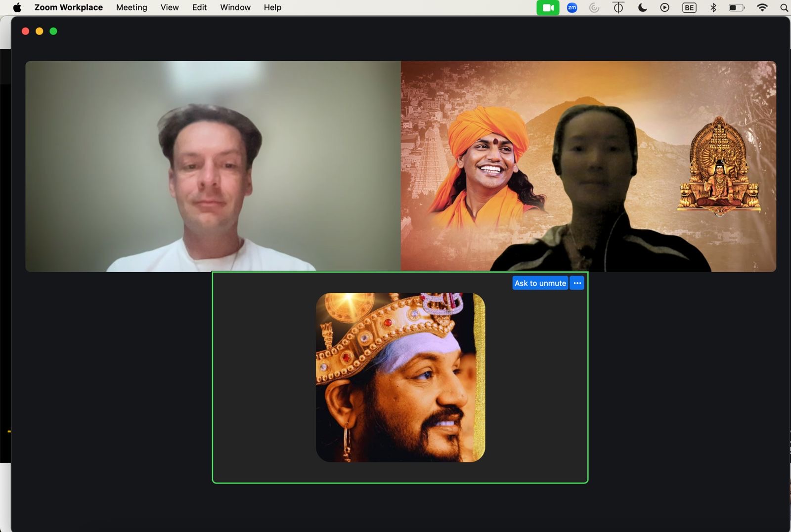The height and width of the screenshot is (532, 791).
Task: Open the BE keyboard input source menu
Action: (689, 7)
